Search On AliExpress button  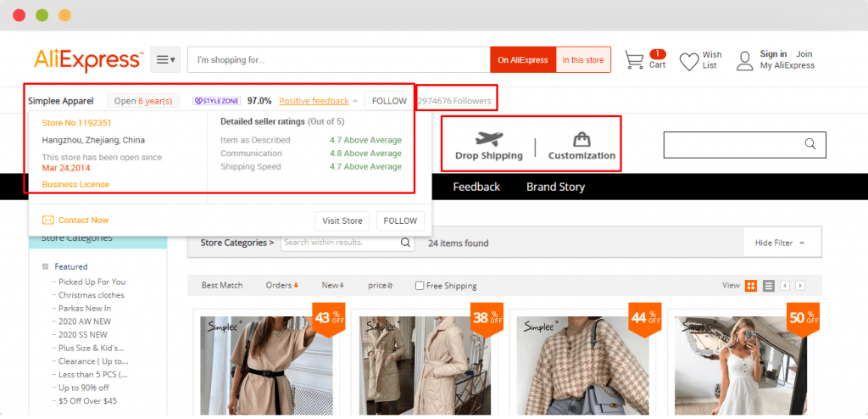(522, 60)
